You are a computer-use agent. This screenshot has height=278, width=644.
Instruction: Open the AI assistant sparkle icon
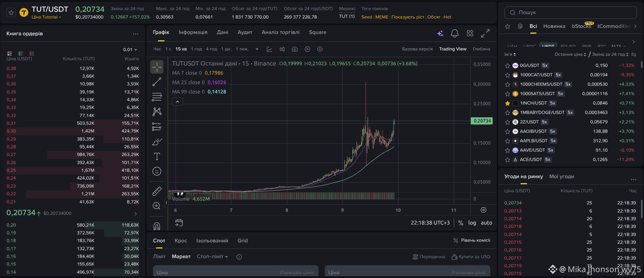pyautogui.click(x=440, y=33)
